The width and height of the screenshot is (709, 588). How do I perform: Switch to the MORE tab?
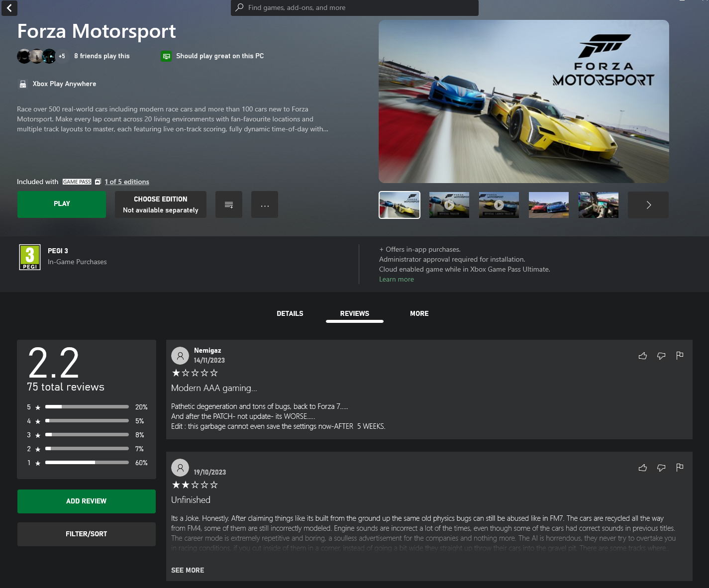[419, 314]
